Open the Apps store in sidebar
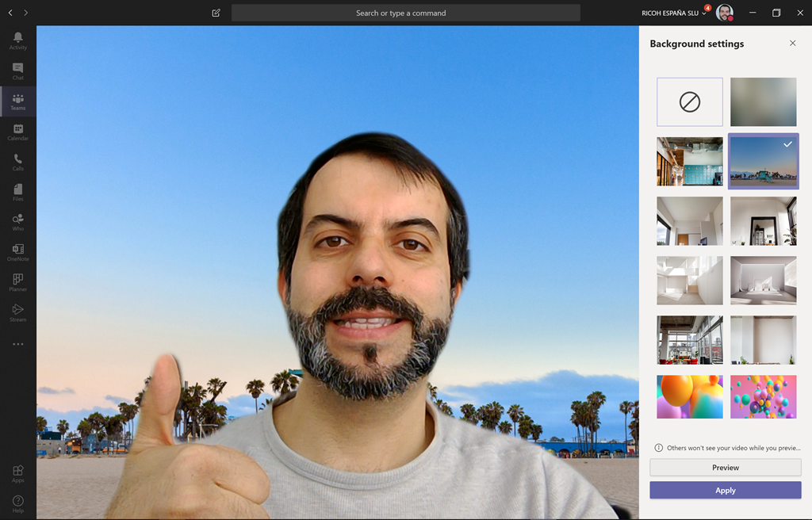The image size is (812, 520). [17, 473]
